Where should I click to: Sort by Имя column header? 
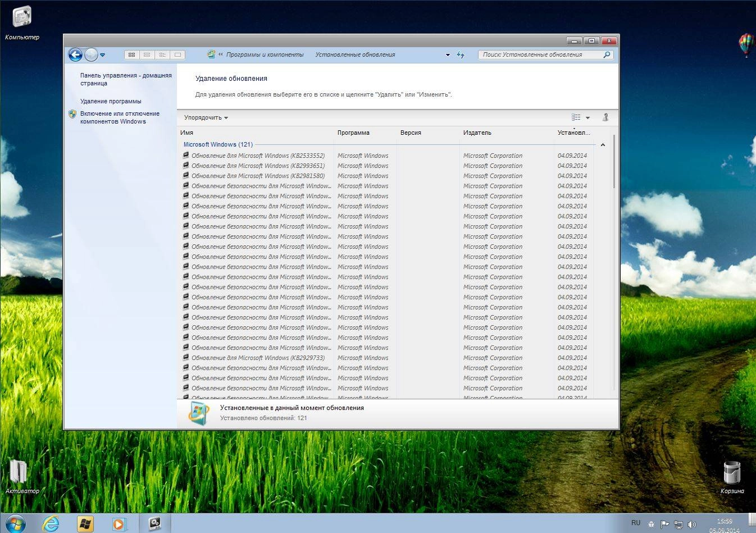click(x=256, y=133)
